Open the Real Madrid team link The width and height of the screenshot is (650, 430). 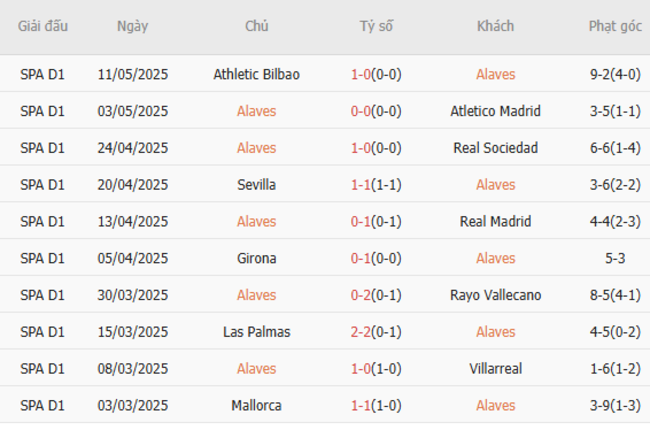tap(495, 222)
